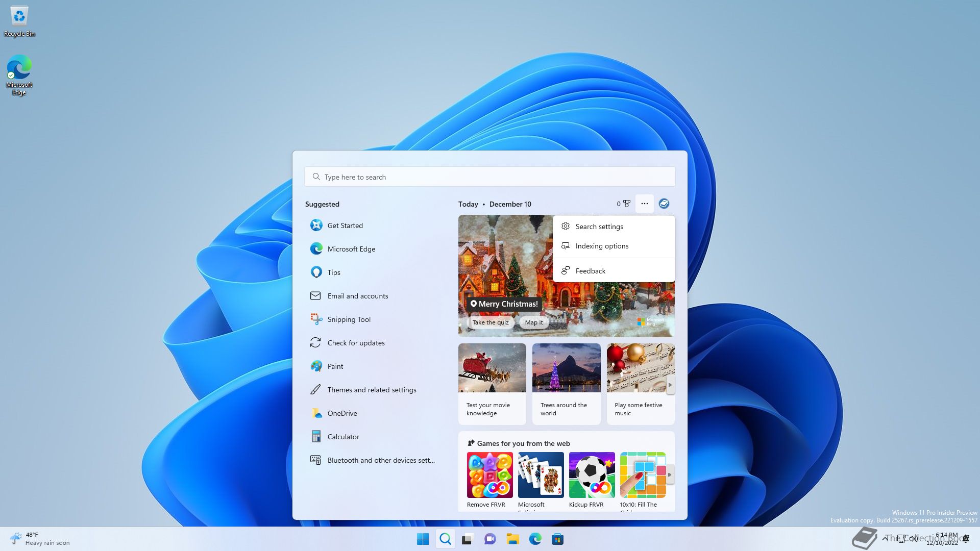Launch the Snipping Tool suggestion
Screen dimensions: 980x551
click(373, 319)
